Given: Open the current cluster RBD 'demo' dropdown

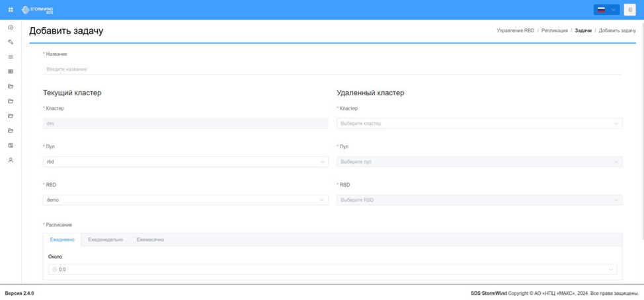Looking at the screenshot, I should (x=186, y=200).
